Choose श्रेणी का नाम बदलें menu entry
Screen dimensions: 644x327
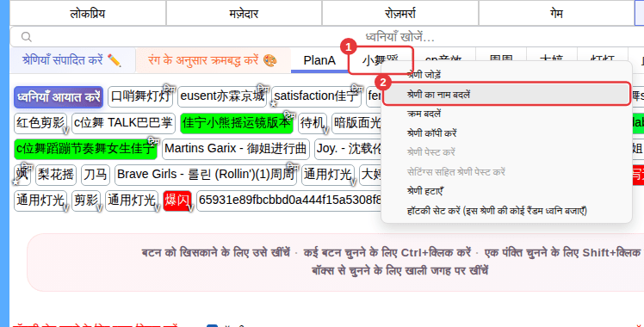click(x=506, y=95)
